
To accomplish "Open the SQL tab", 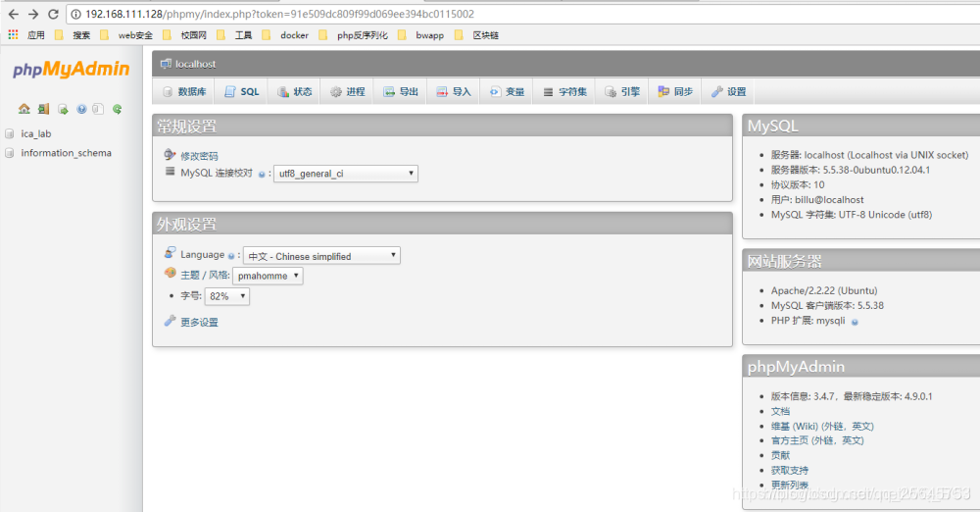I will (x=241, y=92).
